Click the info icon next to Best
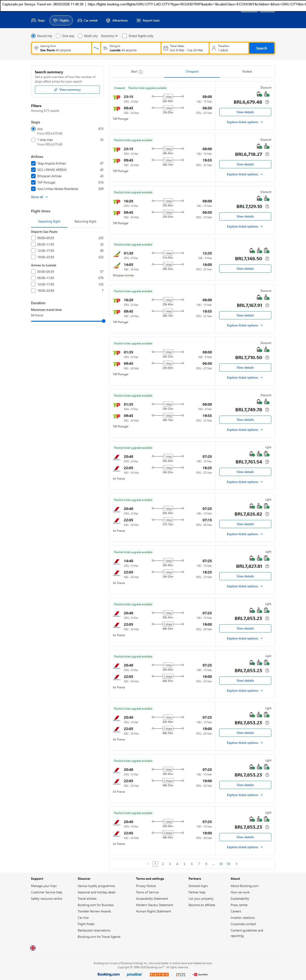The image size is (306, 980). point(141,72)
